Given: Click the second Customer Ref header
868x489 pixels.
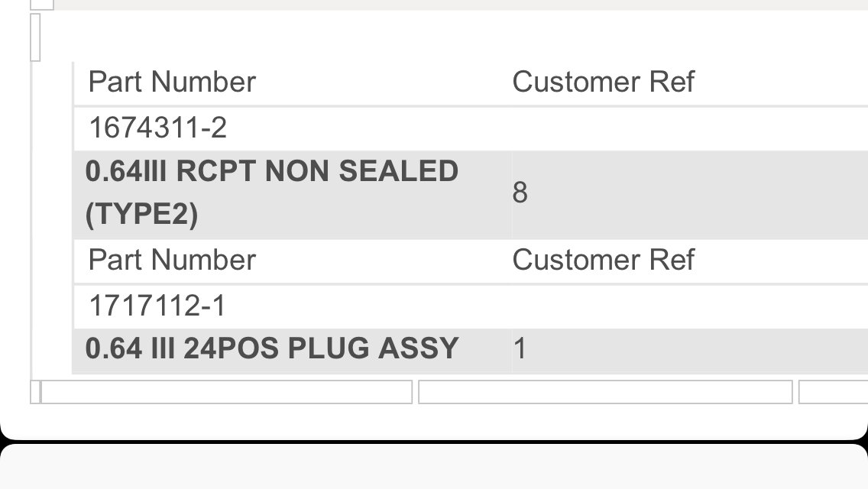Looking at the screenshot, I should [603, 260].
